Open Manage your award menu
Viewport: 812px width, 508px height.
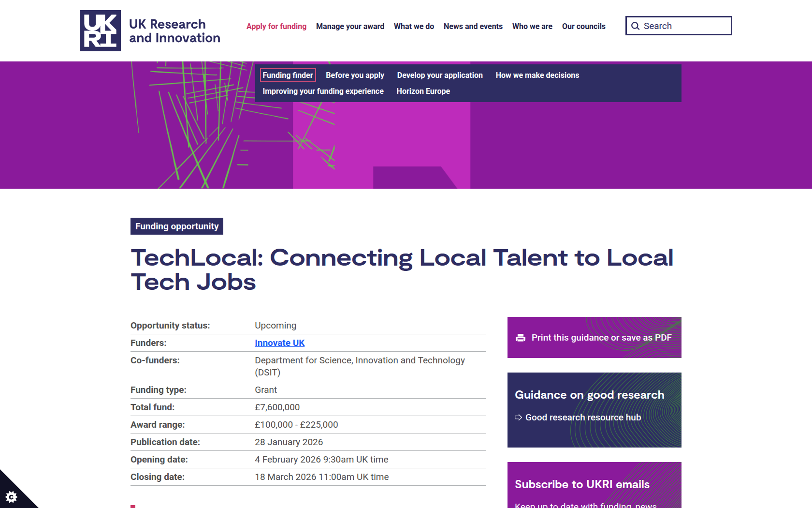pos(350,26)
